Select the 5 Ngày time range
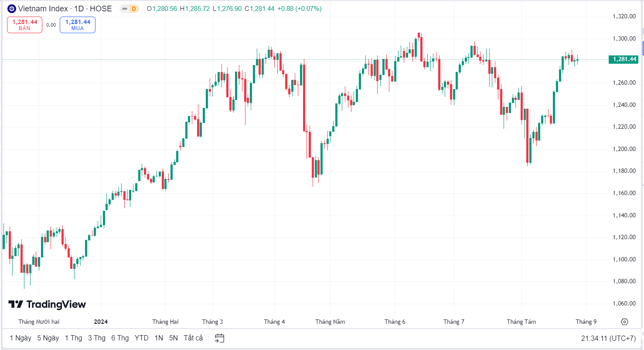 (48, 338)
